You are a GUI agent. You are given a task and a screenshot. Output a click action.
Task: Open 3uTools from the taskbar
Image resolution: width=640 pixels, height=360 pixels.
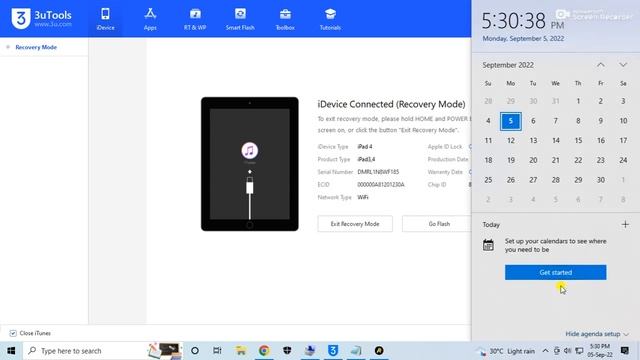(333, 351)
